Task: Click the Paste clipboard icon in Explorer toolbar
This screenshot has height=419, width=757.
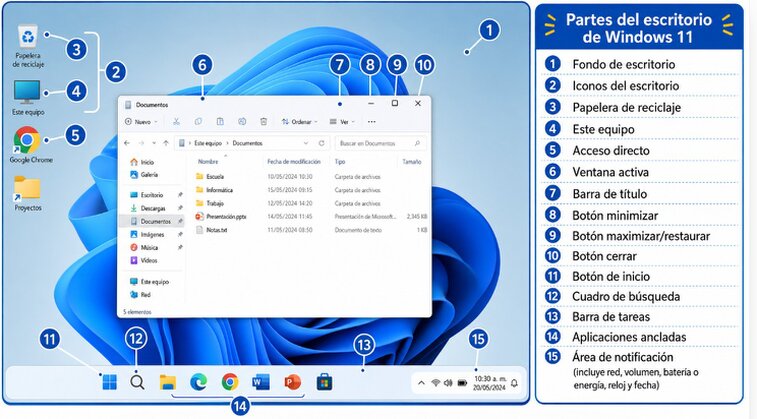Action: (220, 122)
